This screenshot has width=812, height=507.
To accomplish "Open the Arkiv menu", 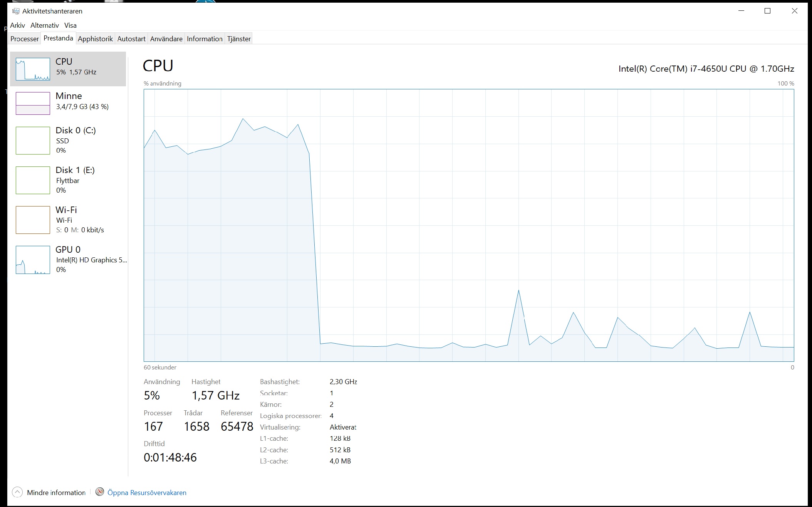I will (x=17, y=25).
